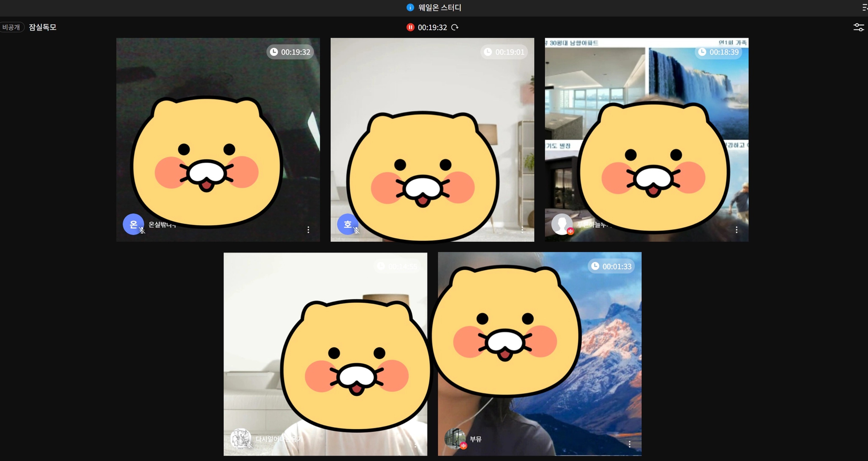Click the app title 웨일온 스터디
Screen dimensions: 868x461
coord(440,7)
